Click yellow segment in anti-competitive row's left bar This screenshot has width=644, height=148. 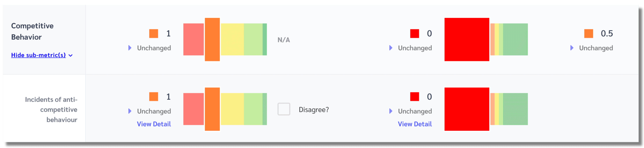click(232, 109)
